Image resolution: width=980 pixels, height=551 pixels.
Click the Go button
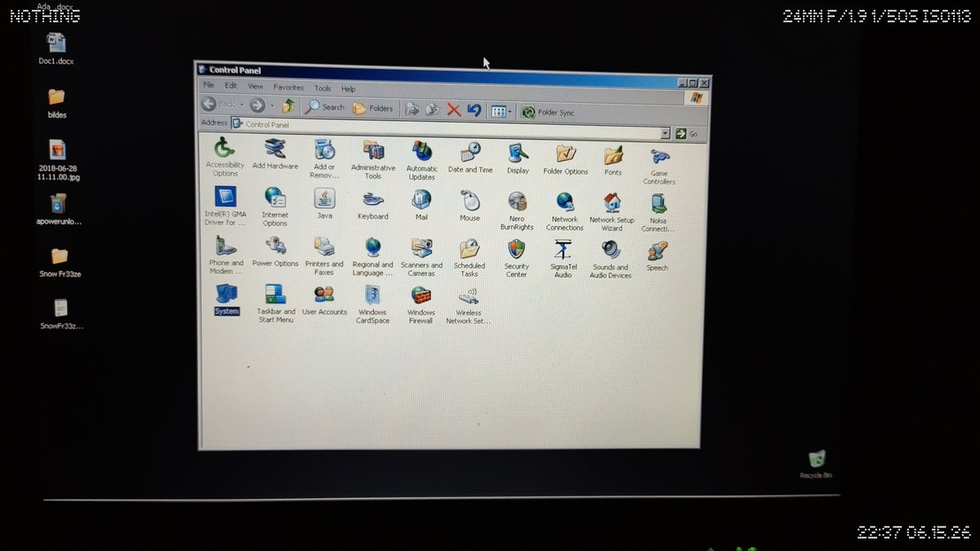[686, 134]
